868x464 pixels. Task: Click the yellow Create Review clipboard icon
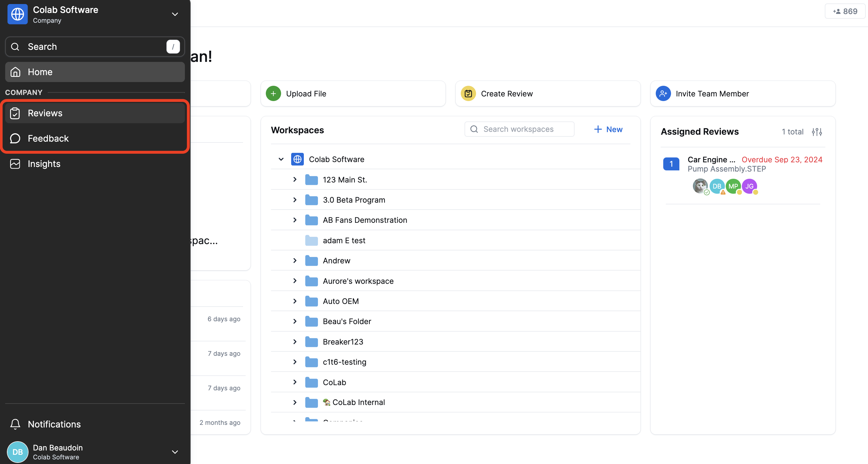pos(468,94)
